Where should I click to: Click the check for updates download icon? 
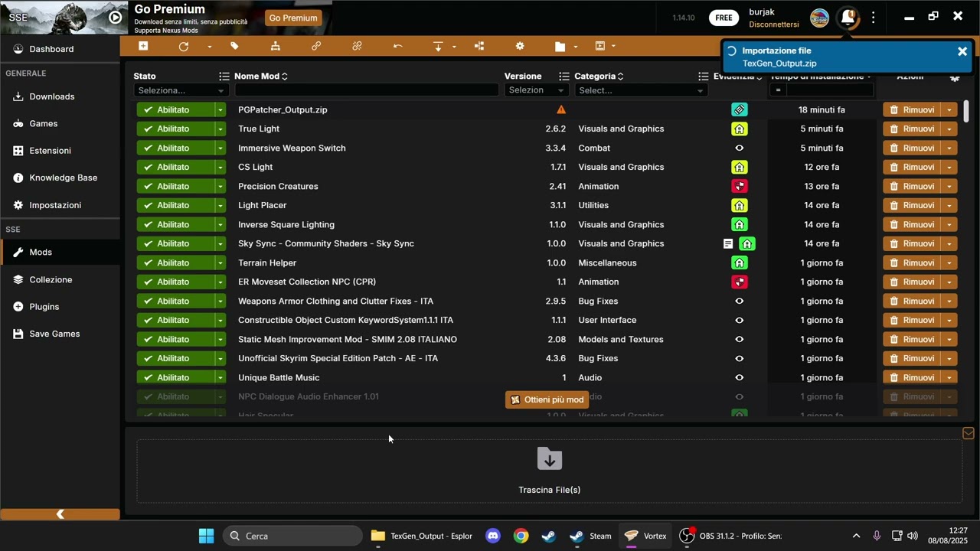click(x=438, y=47)
